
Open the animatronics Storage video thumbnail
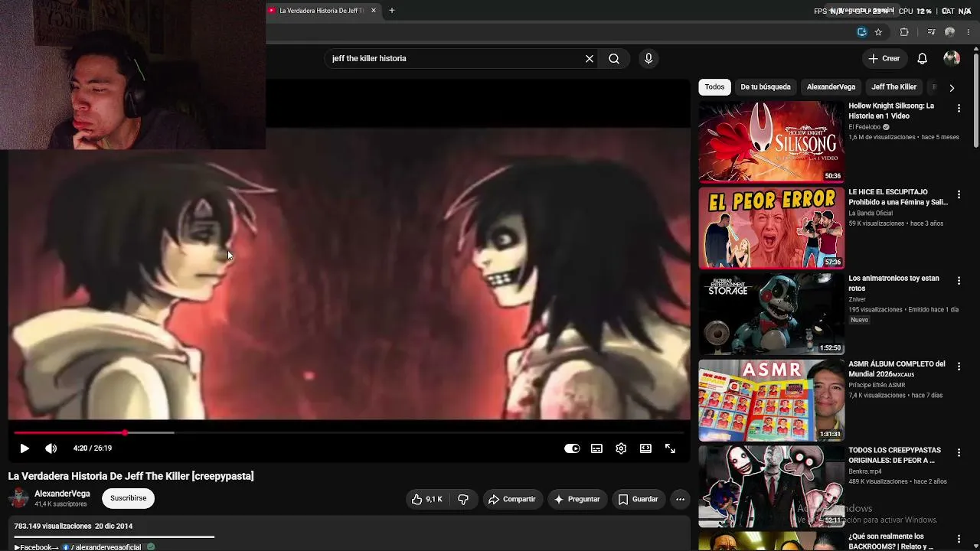point(772,314)
